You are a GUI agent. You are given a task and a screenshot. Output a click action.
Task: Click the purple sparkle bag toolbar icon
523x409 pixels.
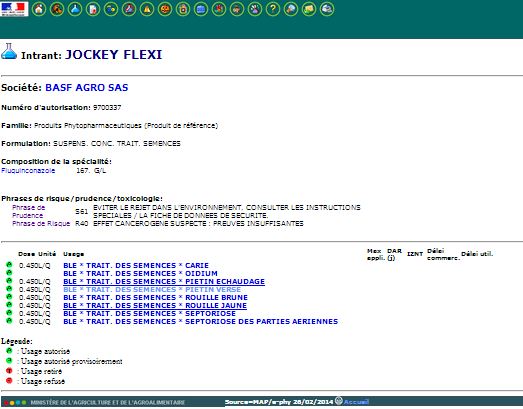point(255,9)
